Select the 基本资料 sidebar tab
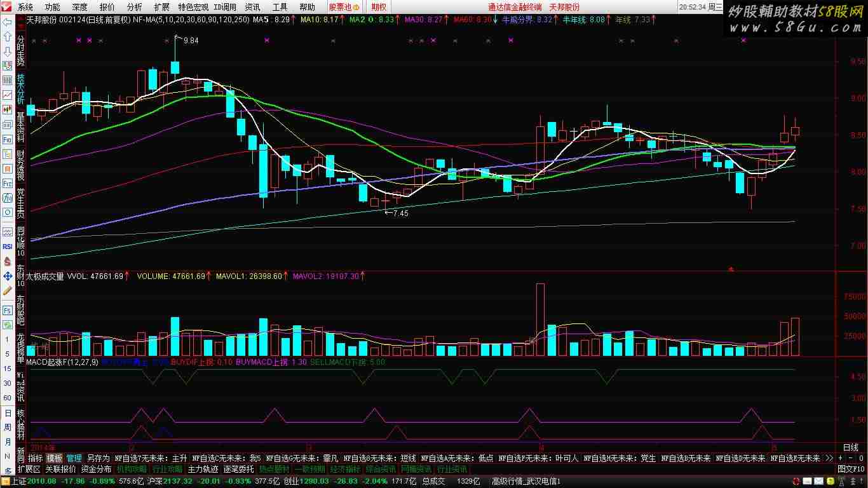Viewport: 868px width, 488px height. (x=21, y=127)
